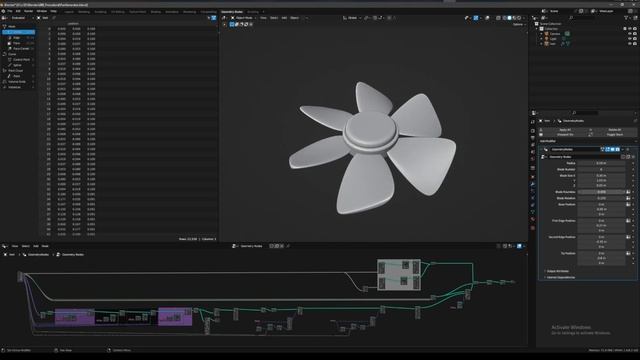Click Tip Position attribute toggle icon
The height and width of the screenshot is (360, 640).
pos(628,253)
